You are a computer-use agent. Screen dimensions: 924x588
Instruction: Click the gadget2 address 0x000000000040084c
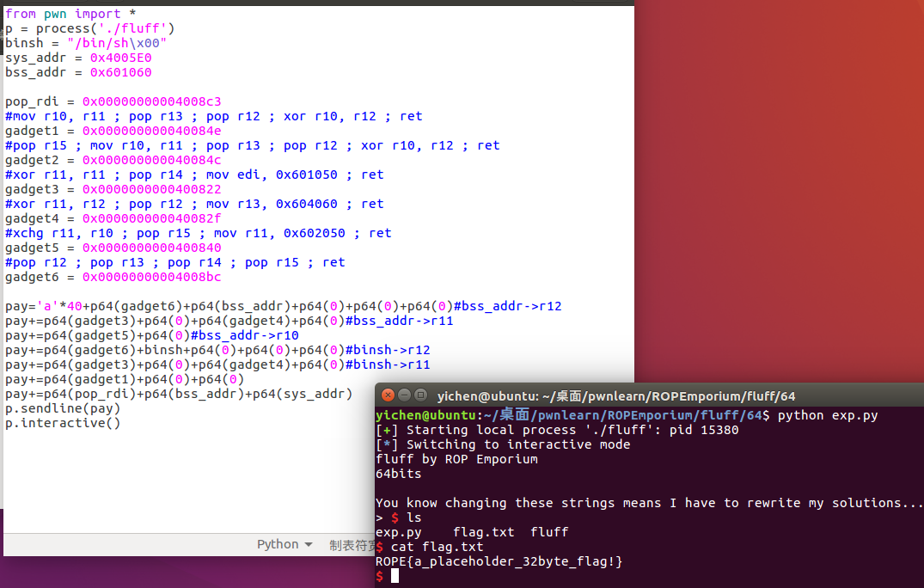[x=151, y=160]
